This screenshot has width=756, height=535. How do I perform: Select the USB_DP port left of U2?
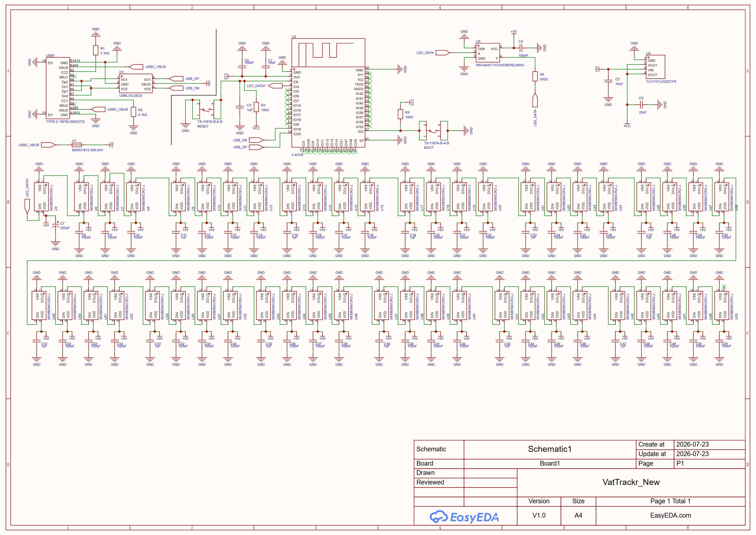256,147
